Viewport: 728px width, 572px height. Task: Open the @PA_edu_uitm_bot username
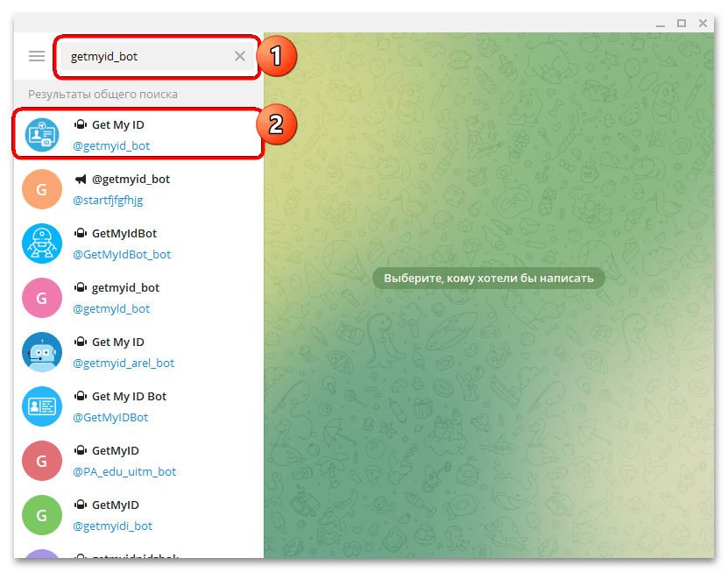click(x=124, y=472)
